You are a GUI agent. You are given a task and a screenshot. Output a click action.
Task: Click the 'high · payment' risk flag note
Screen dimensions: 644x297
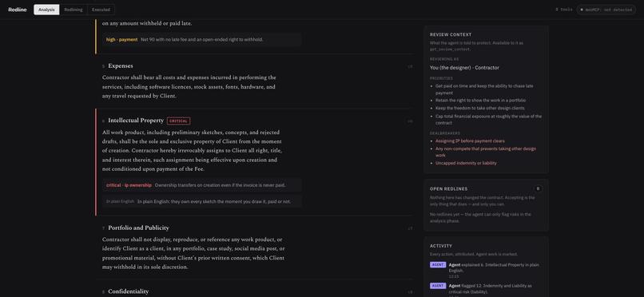201,40
